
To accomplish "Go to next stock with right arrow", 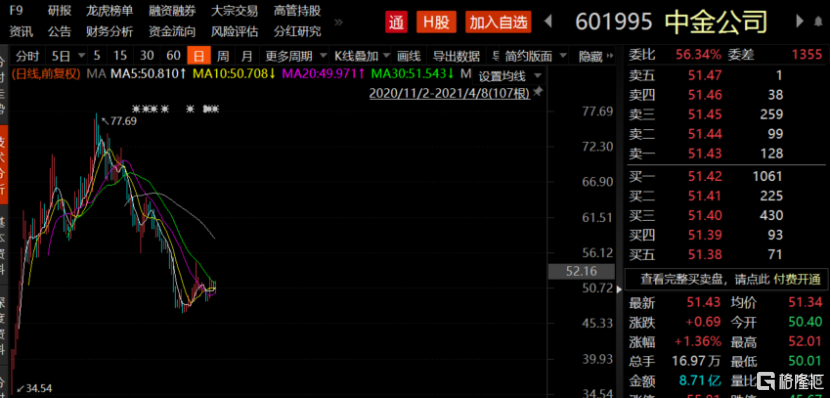I will (x=800, y=22).
